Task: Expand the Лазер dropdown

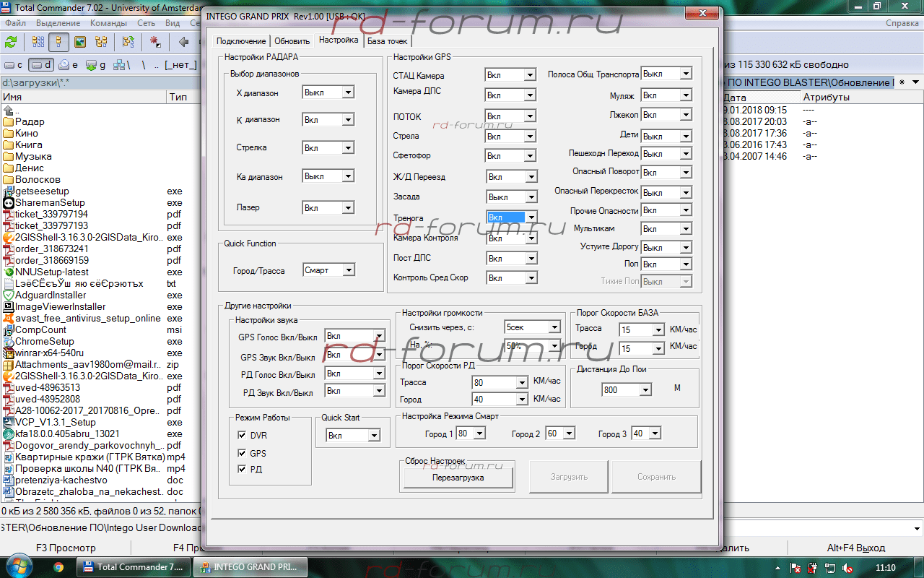Action: (348, 208)
